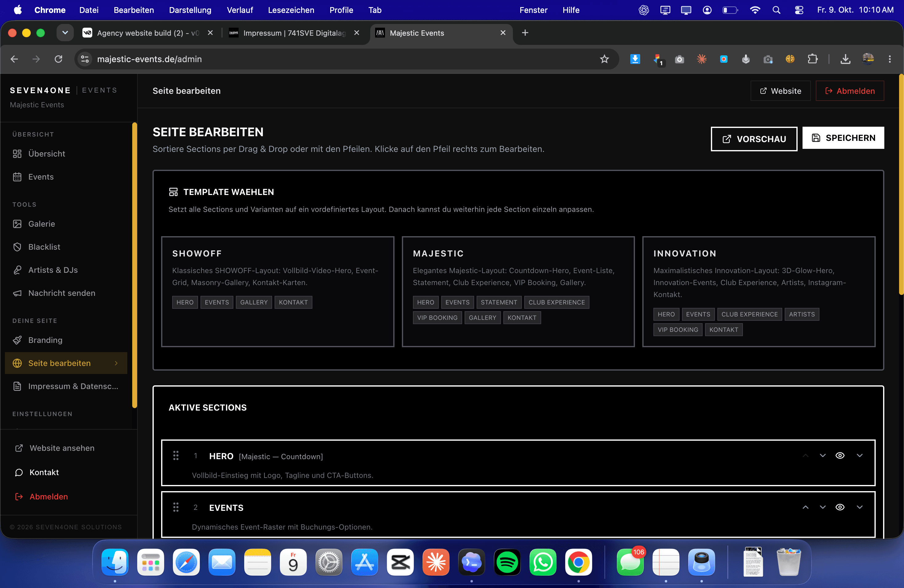Viewport: 904px width, 588px height.
Task: Open the Chrome extensions puzzle menu
Action: (x=812, y=59)
